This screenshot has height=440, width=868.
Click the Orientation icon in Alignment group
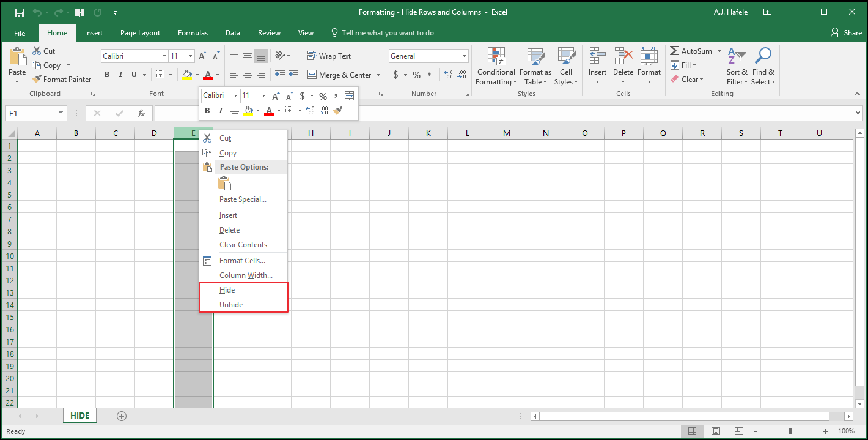coord(280,56)
